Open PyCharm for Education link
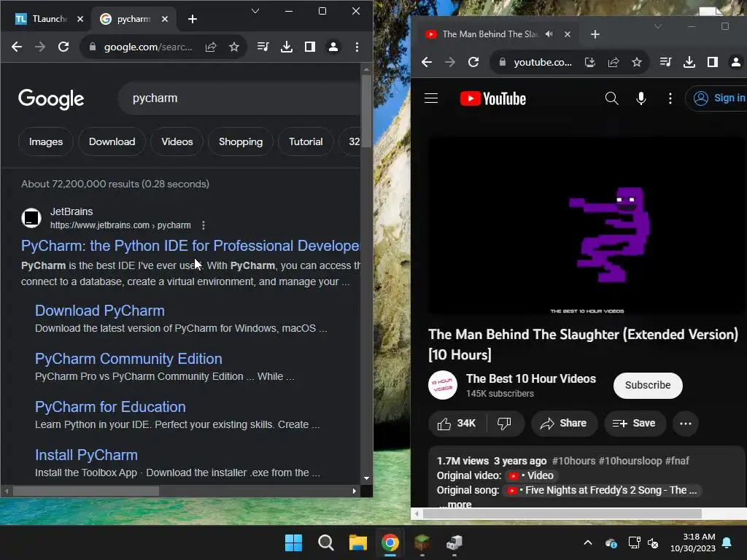The image size is (747, 560). pos(110,407)
